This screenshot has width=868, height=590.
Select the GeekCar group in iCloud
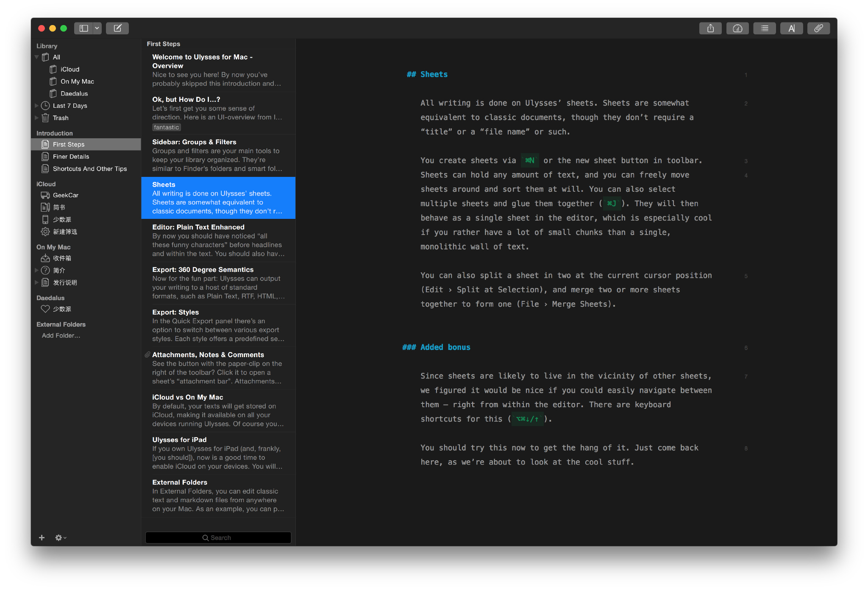pyautogui.click(x=66, y=195)
